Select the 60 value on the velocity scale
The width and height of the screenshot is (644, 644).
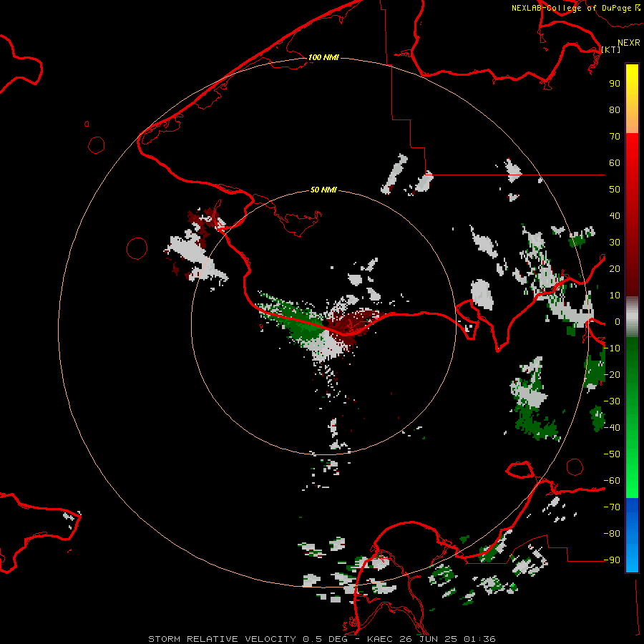[x=615, y=162]
